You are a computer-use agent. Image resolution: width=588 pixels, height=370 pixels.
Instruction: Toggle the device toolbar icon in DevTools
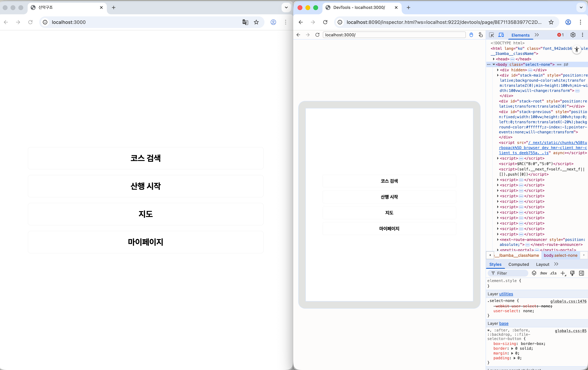coord(501,35)
